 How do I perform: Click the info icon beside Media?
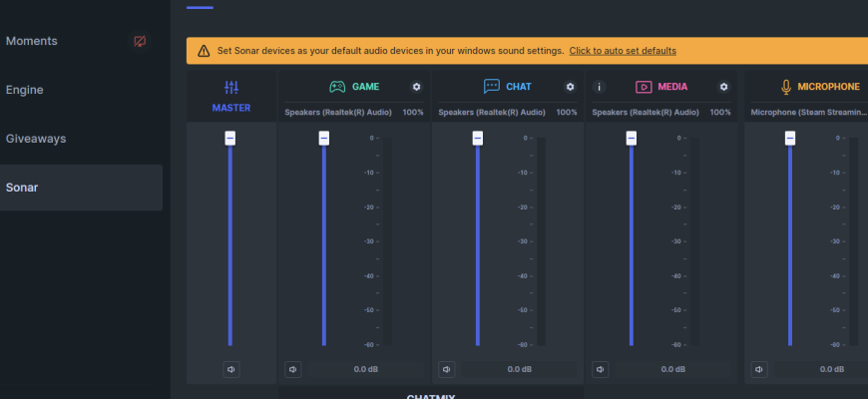point(600,87)
